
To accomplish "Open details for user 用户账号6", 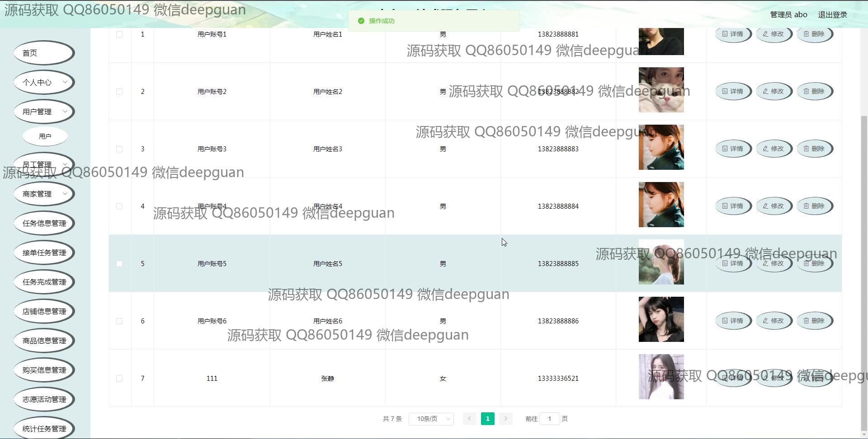I will coord(733,321).
